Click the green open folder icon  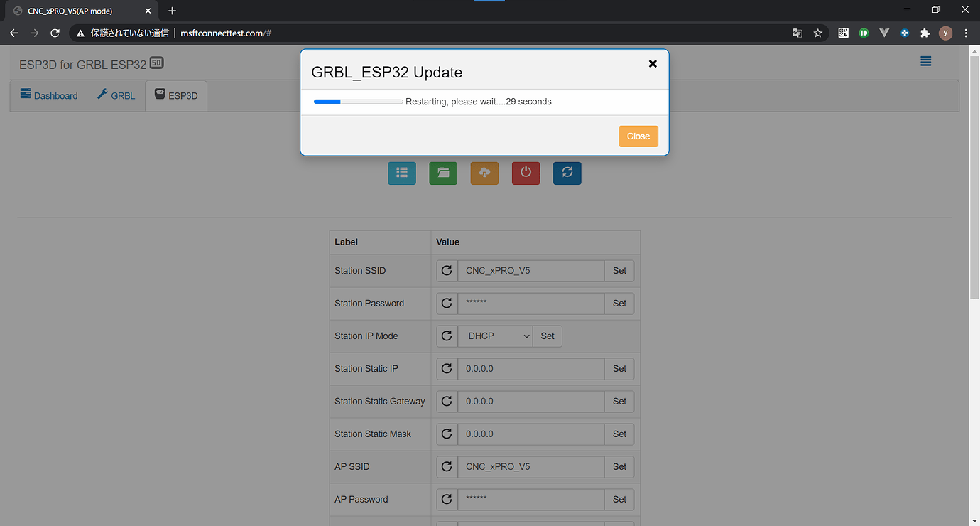[443, 173]
